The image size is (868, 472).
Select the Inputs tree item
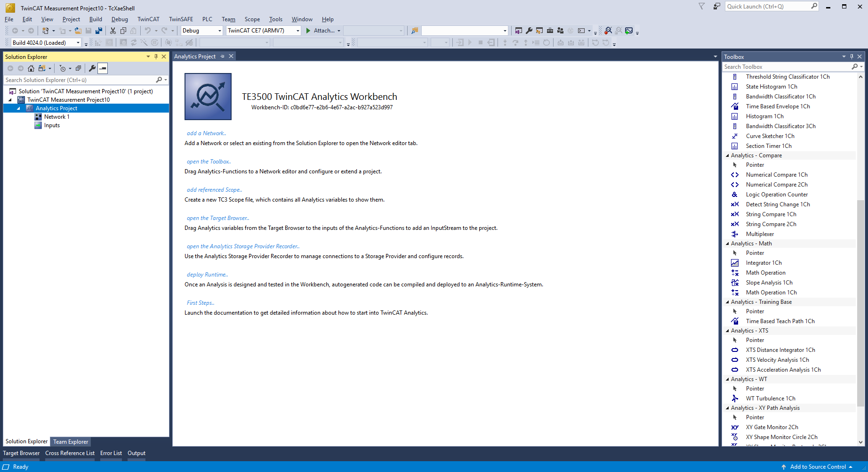click(52, 125)
